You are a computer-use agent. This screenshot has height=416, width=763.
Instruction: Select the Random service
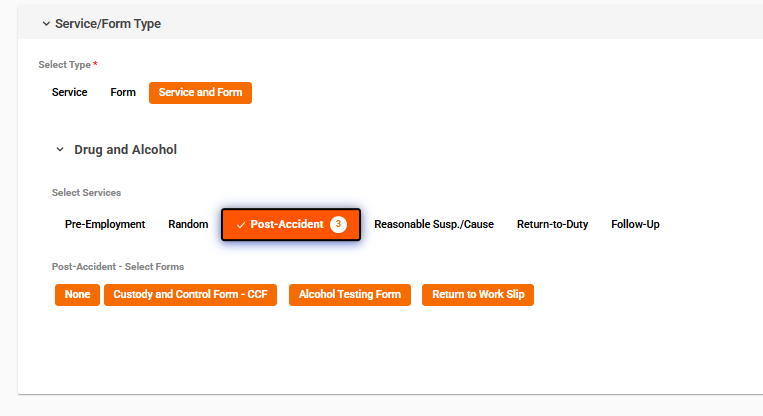[x=188, y=225]
